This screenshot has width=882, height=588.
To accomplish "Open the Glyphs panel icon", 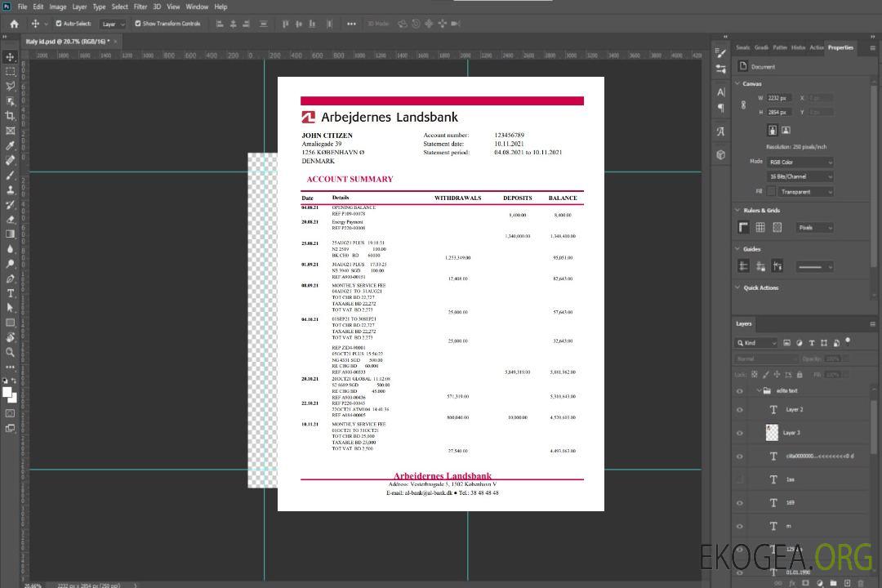I will pos(721,131).
